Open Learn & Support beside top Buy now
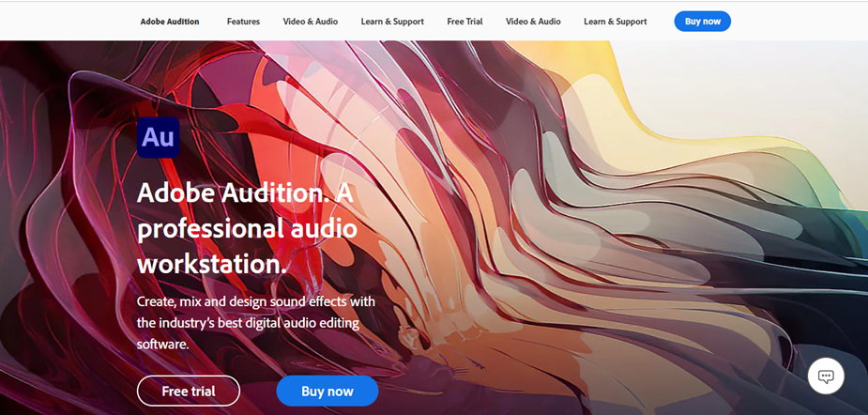Image resolution: width=868 pixels, height=415 pixels. click(x=615, y=22)
